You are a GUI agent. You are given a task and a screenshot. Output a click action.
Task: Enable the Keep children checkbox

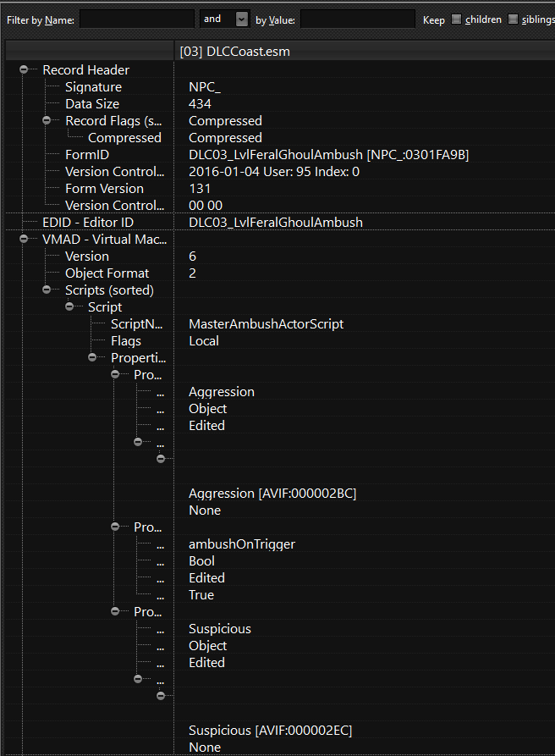[456, 19]
